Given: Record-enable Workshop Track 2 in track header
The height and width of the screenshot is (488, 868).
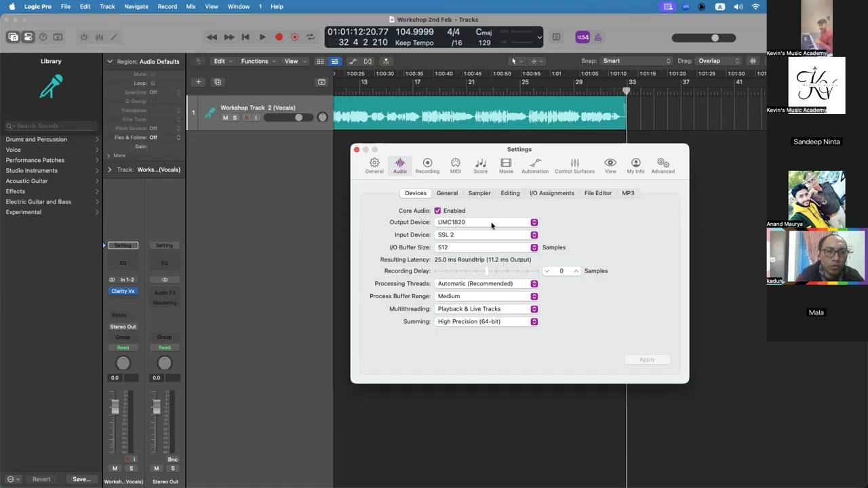Looking at the screenshot, I should pyautogui.click(x=246, y=118).
